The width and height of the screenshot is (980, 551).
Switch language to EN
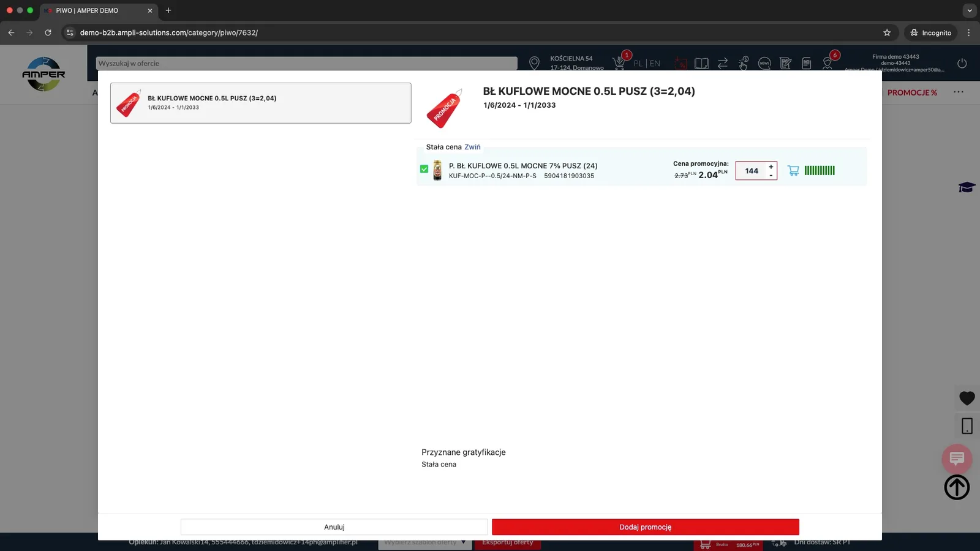655,63
